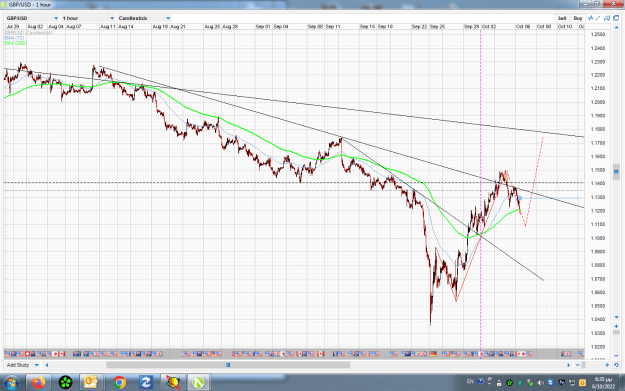Click the vertical zoom slider handle
Image resolution: width=625 pixels, height=391 pixels.
pyautogui.click(x=616, y=333)
